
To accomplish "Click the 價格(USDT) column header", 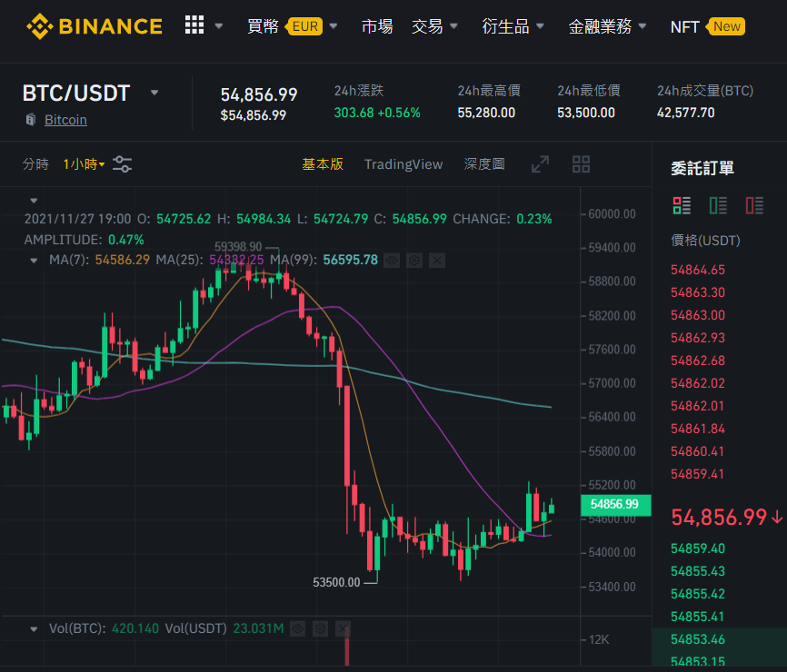I will [706, 241].
